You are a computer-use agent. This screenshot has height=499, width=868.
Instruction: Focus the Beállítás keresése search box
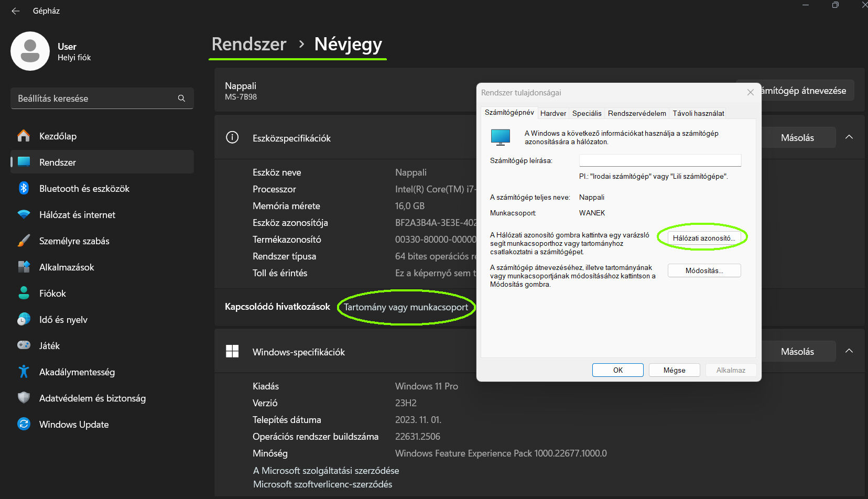point(102,99)
